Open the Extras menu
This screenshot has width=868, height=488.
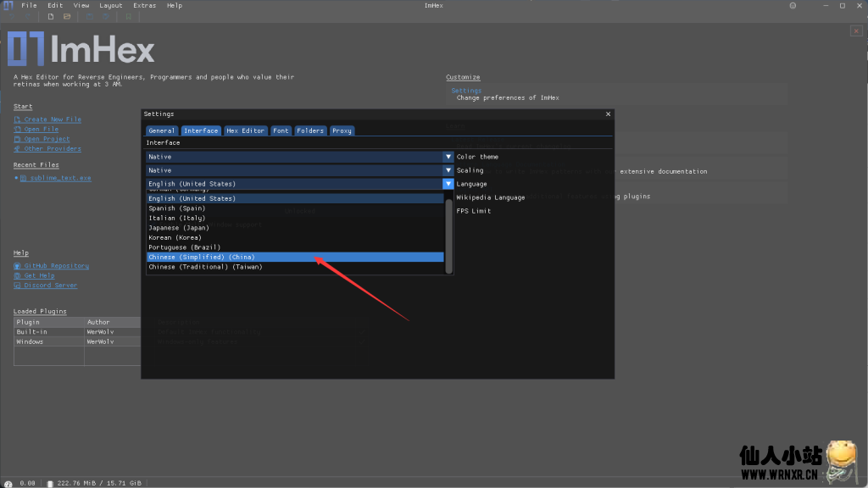(x=144, y=5)
